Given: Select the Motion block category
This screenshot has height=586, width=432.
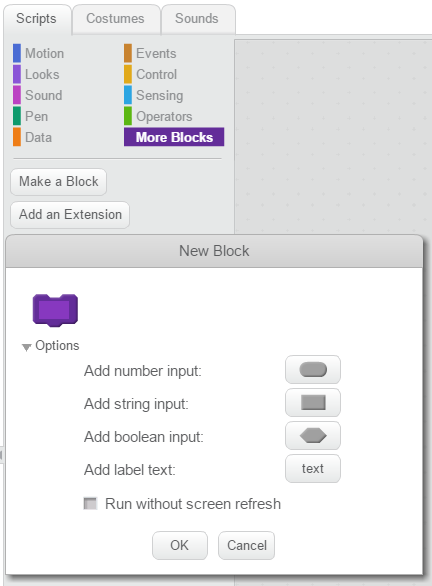Looking at the screenshot, I should click(39, 53).
